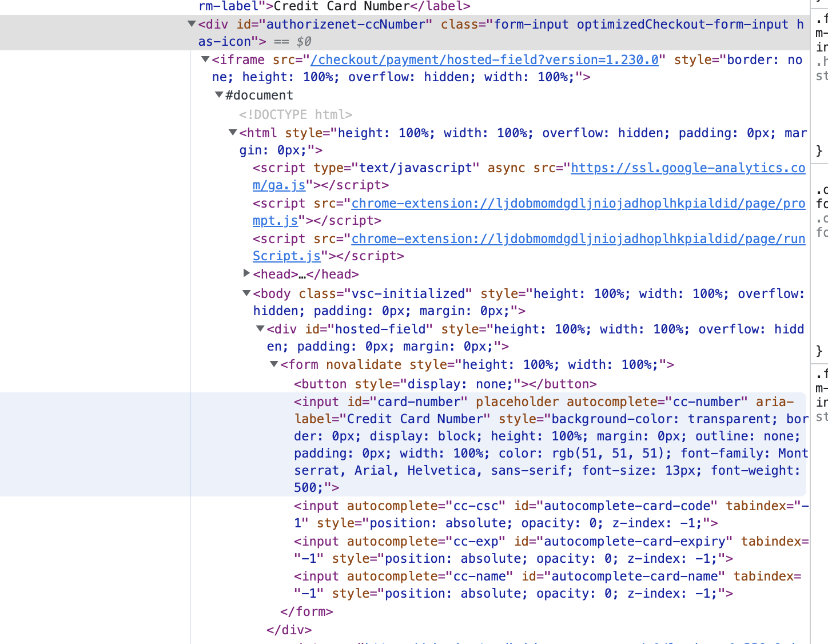Open the /checkout/payment/hosted-field iframe src link

pyautogui.click(x=484, y=59)
